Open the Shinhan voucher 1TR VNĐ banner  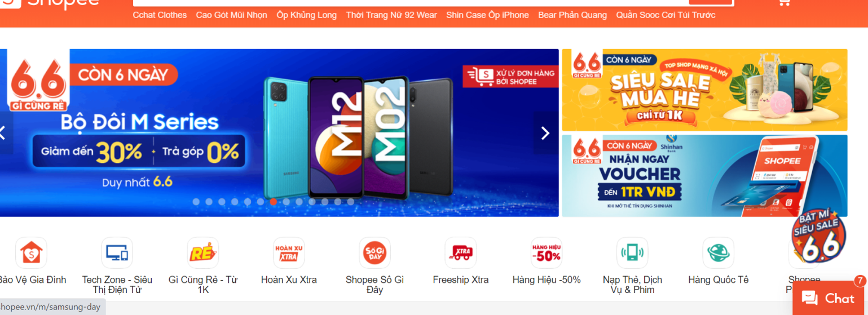tap(704, 176)
